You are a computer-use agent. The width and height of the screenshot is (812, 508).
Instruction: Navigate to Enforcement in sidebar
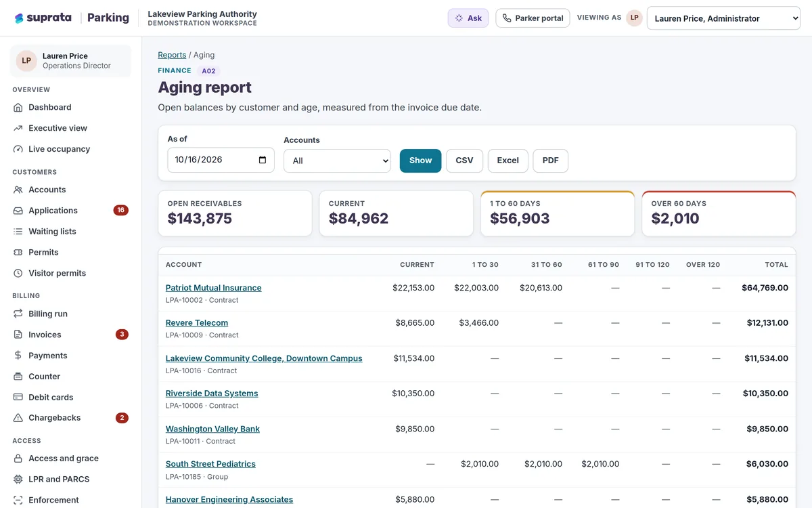(70, 500)
